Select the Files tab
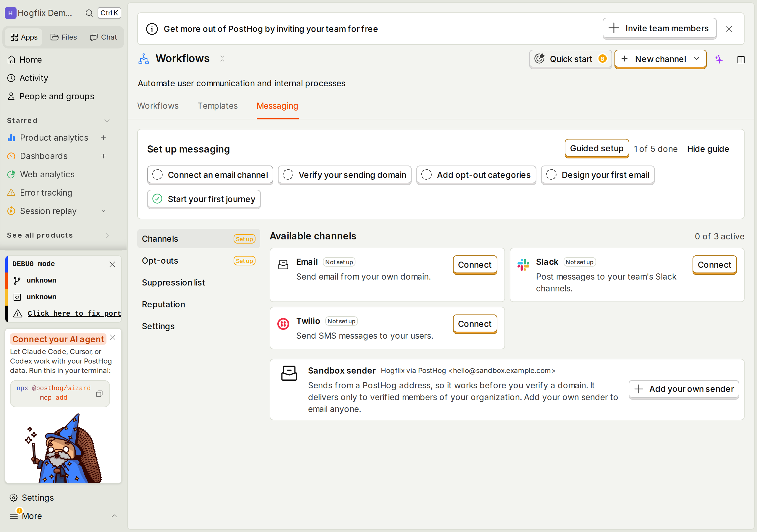 (64, 37)
